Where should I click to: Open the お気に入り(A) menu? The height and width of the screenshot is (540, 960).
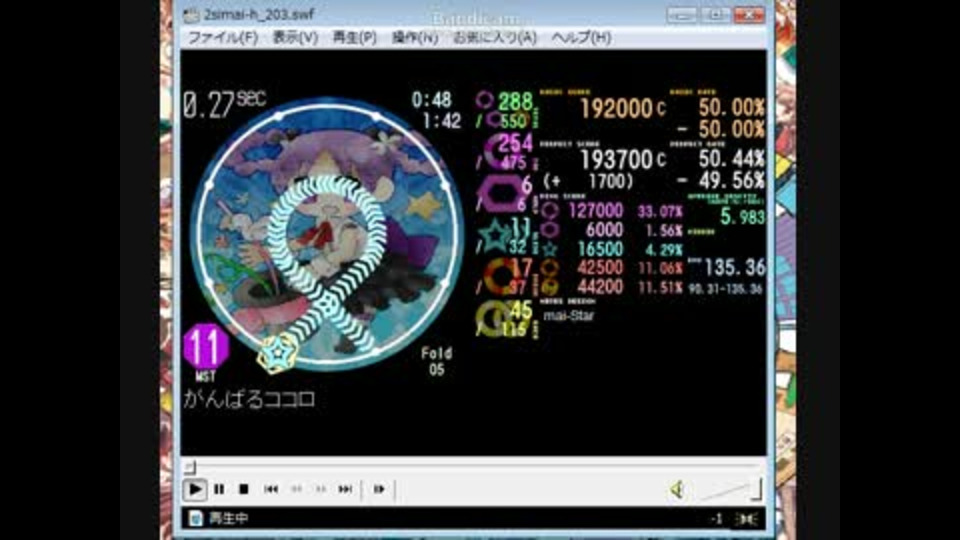click(495, 38)
